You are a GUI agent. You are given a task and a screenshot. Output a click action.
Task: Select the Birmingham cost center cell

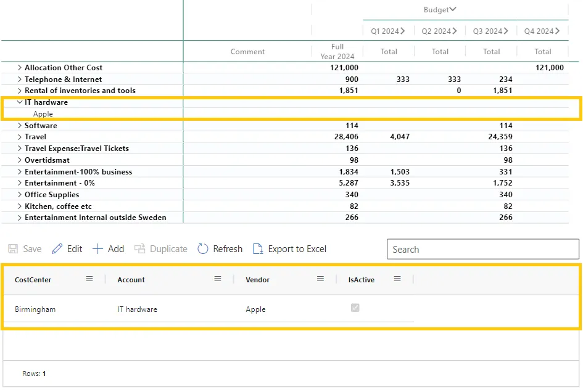35,309
